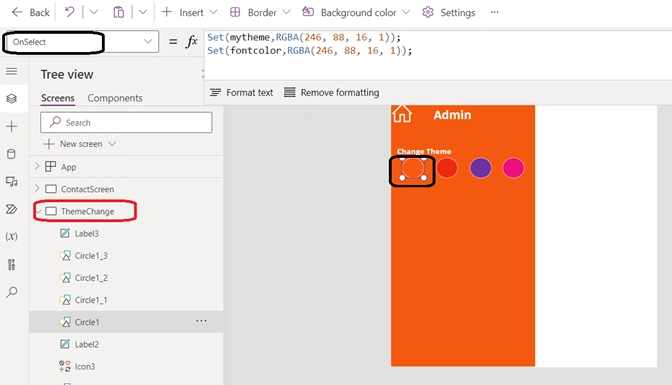This screenshot has width=672, height=385.
Task: Select ThemeChange screen in the tree
Action: pos(87,211)
